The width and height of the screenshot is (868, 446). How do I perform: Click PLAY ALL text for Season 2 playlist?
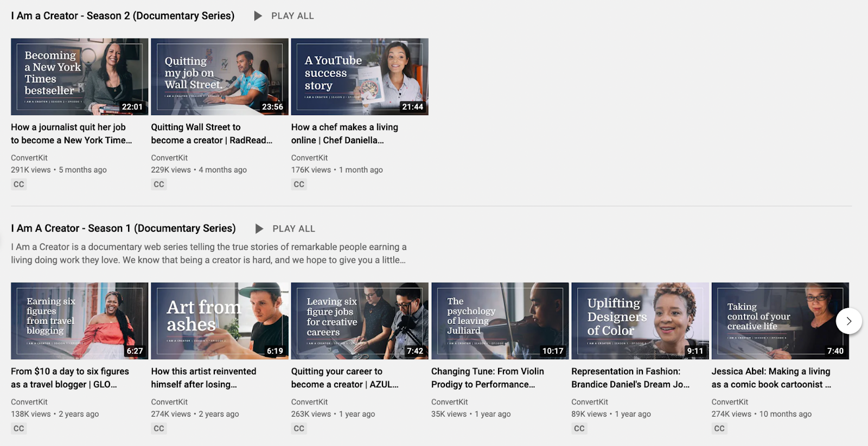tap(292, 16)
